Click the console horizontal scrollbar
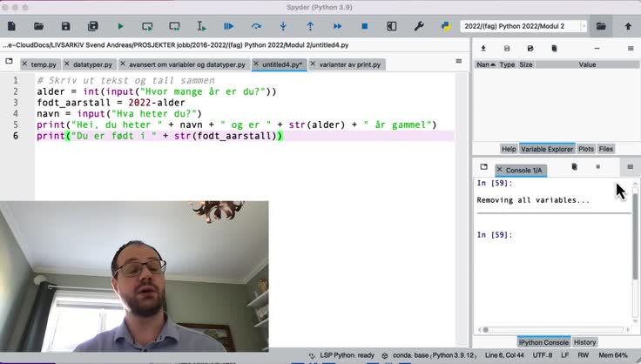Screen dimensions: 641x364 [554, 330]
